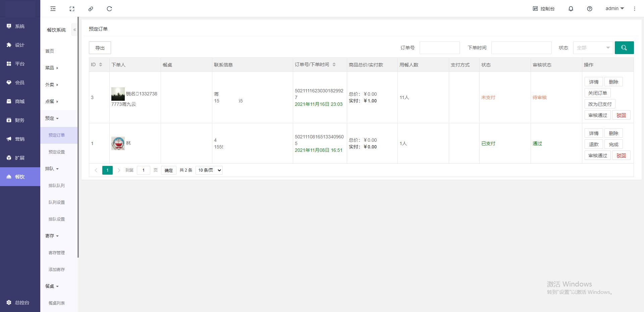This screenshot has width=644, height=312.
Task: Sort the table by ID column
Action: tap(100, 64)
